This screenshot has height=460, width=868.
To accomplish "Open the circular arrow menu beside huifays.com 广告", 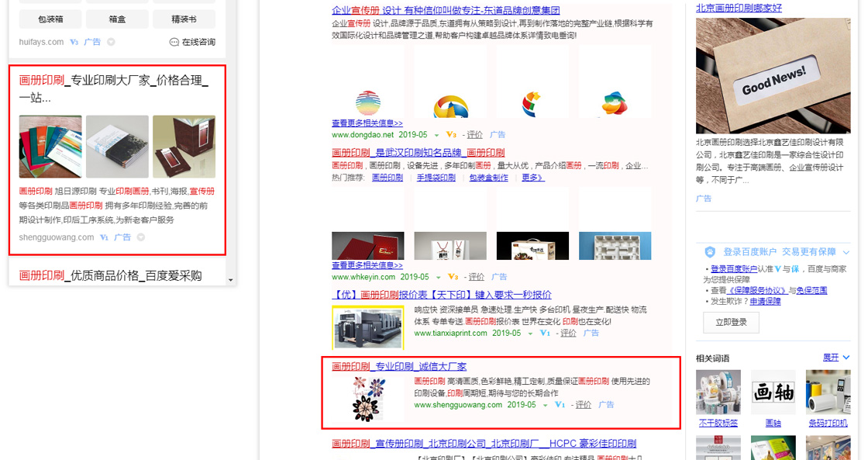I will point(111,42).
